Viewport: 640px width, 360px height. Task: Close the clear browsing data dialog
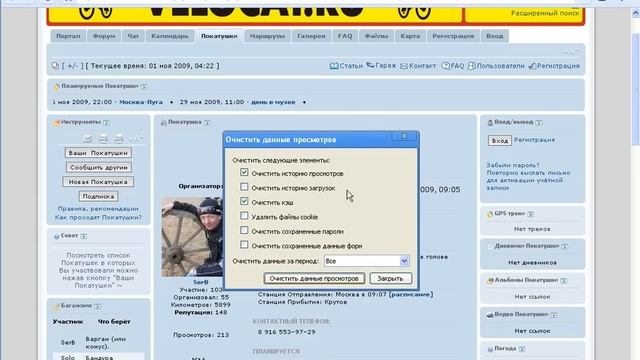pyautogui.click(x=404, y=136)
